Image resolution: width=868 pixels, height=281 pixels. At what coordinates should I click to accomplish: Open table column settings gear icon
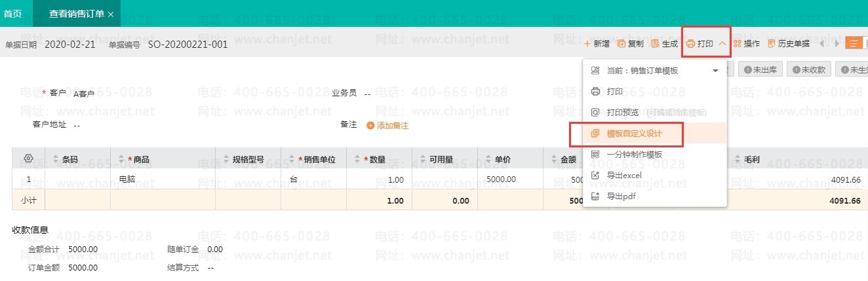(28, 159)
